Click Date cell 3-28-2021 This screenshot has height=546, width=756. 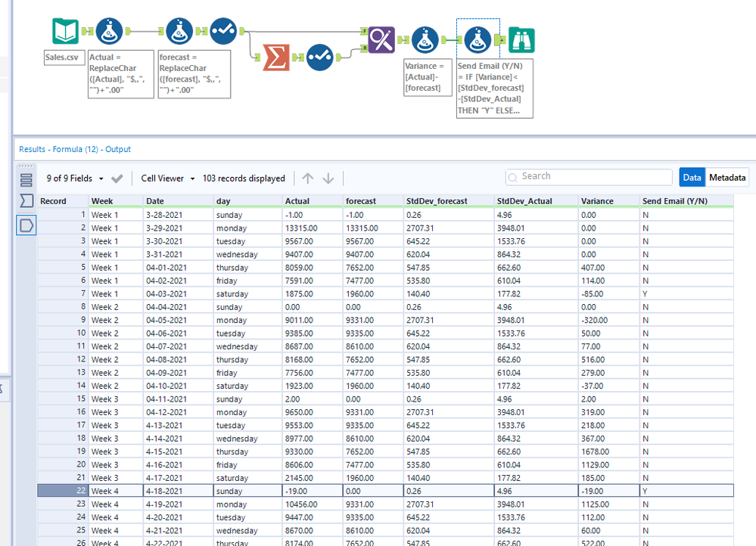(x=179, y=215)
